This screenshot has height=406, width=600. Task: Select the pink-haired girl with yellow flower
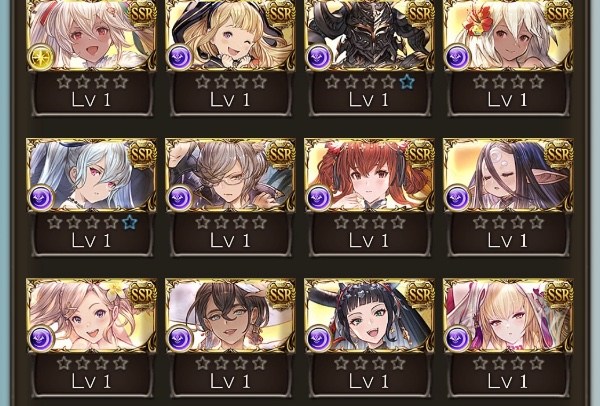91,315
